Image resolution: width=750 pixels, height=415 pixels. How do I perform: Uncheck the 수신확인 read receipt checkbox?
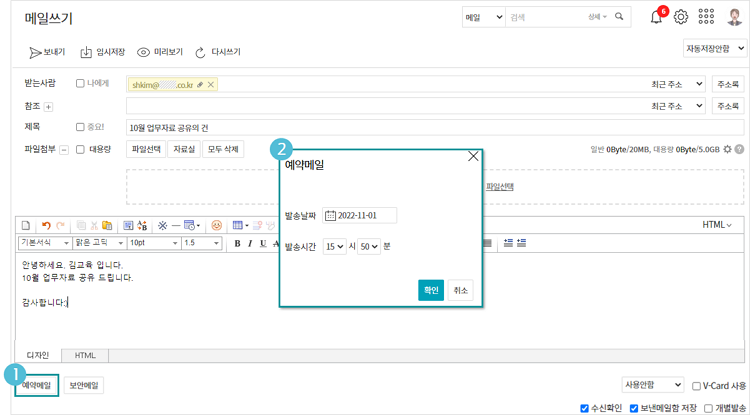pos(584,408)
